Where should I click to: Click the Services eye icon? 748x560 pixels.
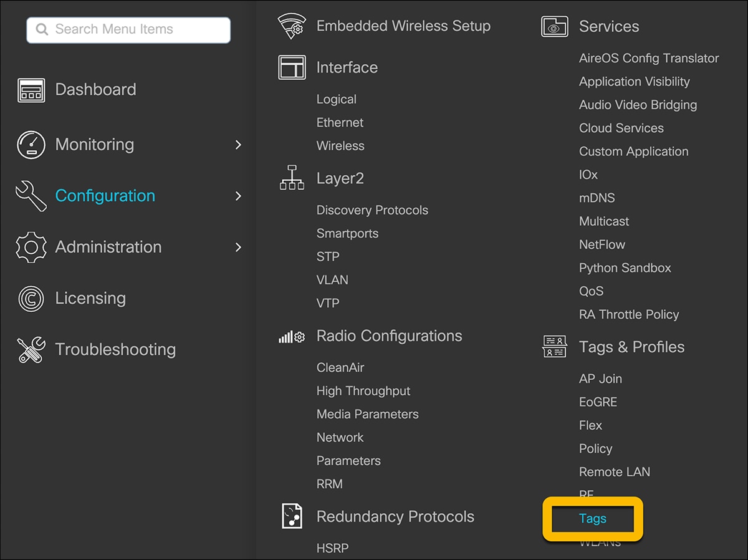point(555,27)
